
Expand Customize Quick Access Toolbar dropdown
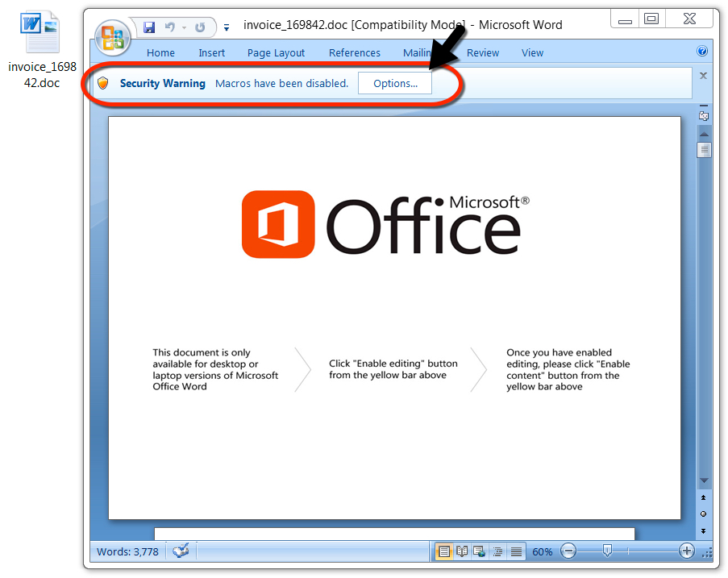pyautogui.click(x=227, y=28)
